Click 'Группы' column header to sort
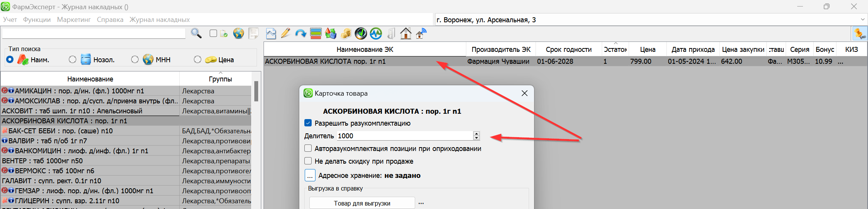Image resolution: width=868 pixels, height=209 pixels. pyautogui.click(x=220, y=79)
